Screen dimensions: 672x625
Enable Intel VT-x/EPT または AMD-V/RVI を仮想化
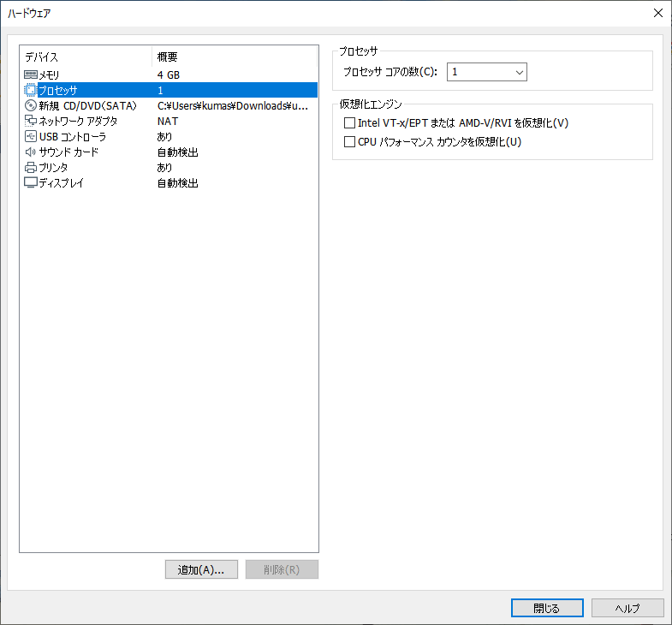[350, 123]
